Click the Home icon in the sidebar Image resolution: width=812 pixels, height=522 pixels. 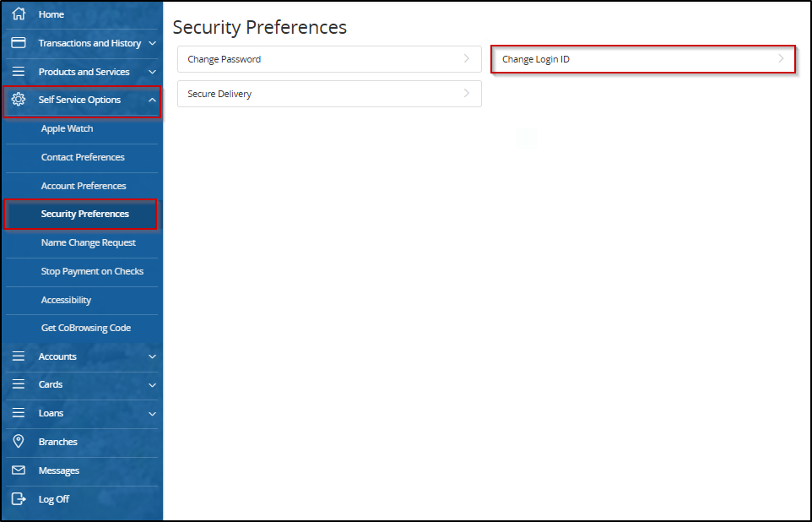pos(19,14)
